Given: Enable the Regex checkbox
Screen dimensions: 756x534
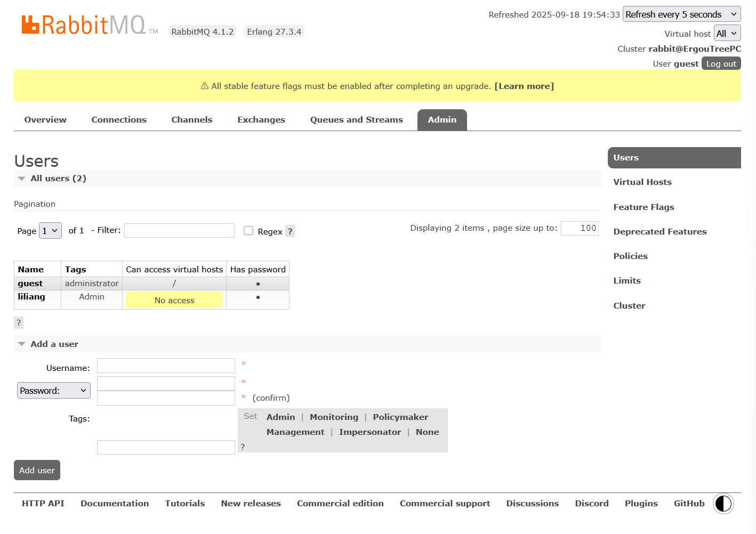Looking at the screenshot, I should click(248, 231).
